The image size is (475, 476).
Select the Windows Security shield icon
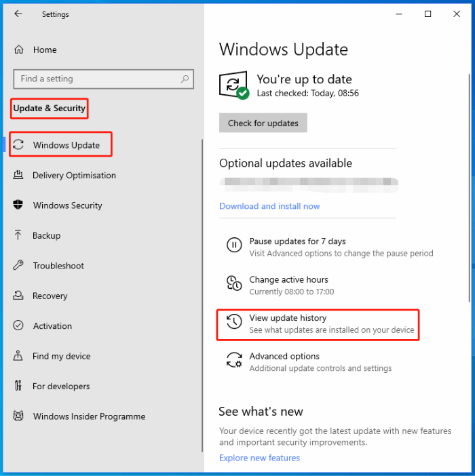point(18,205)
